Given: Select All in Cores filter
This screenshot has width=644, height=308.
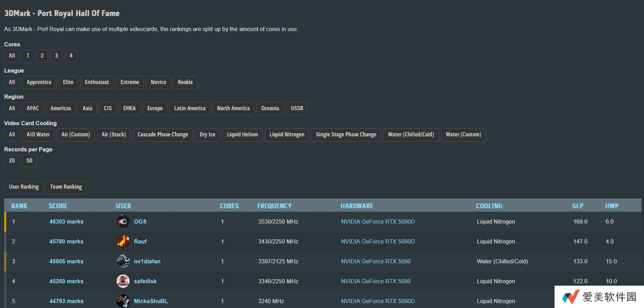Looking at the screenshot, I should pyautogui.click(x=12, y=56).
